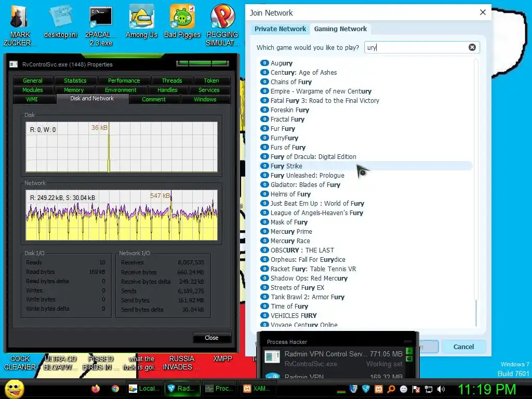Click the Disk activity graph
The width and height of the screenshot is (532, 399).
point(122,147)
